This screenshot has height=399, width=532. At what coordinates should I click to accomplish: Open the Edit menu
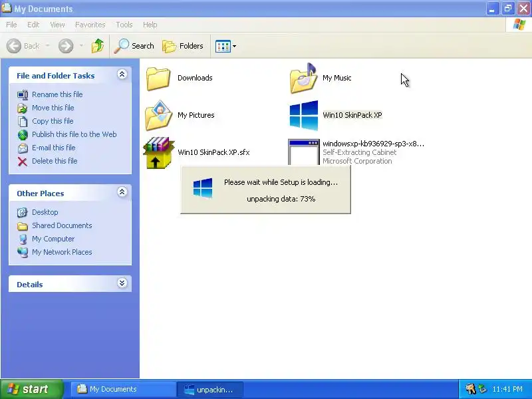pyautogui.click(x=33, y=25)
